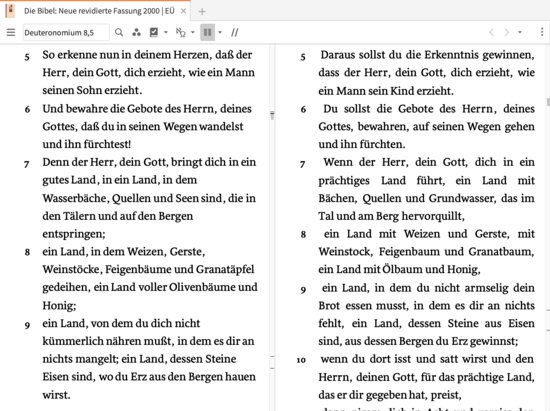The image size is (550, 411).
Task: Click the interlinear Hebrew-Greek icon
Action: (x=180, y=33)
